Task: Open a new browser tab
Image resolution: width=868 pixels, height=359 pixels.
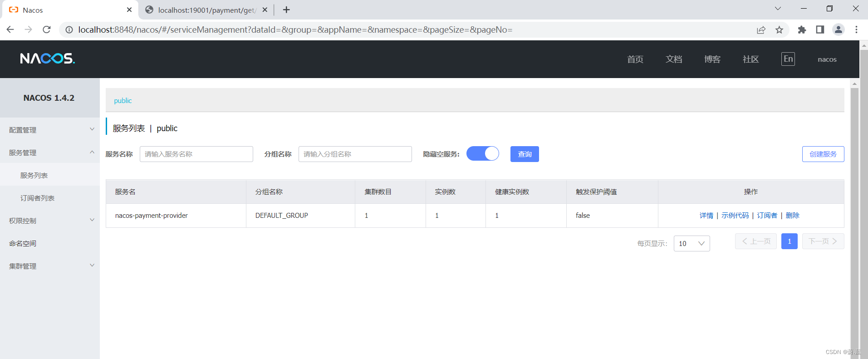Action: [x=286, y=10]
